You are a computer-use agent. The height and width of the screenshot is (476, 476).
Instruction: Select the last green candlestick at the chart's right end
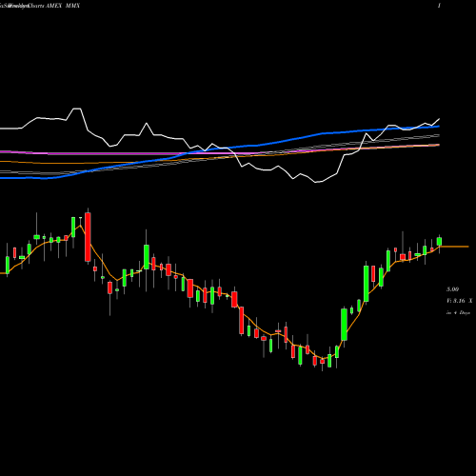pyautogui.click(x=439, y=242)
